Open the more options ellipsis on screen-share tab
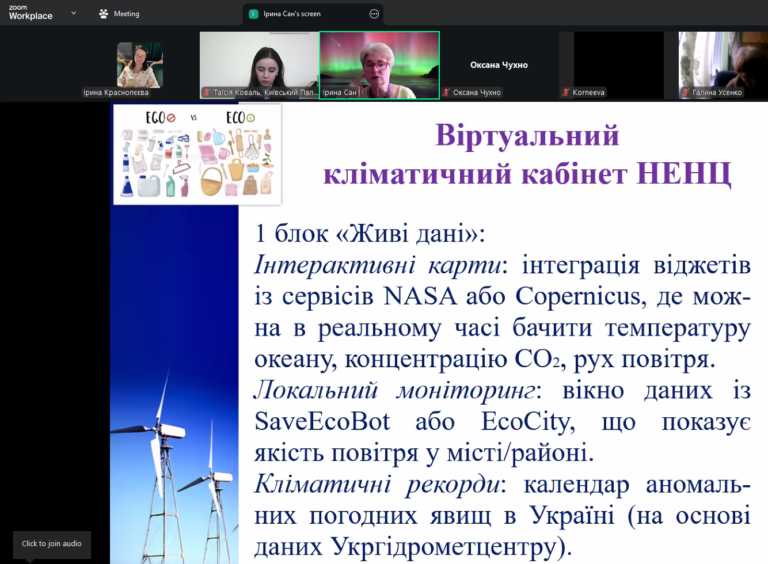This screenshot has width=768, height=564. click(x=374, y=14)
